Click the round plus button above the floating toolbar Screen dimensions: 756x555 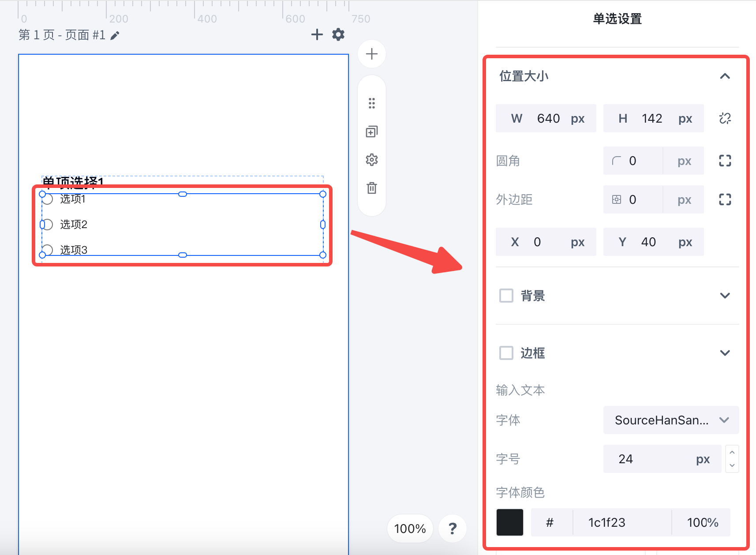point(372,54)
